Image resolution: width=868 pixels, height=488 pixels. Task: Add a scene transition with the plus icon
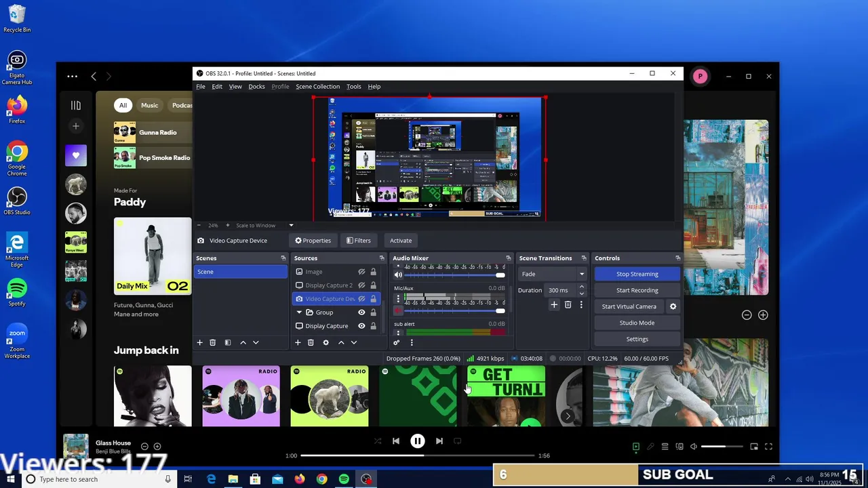[x=554, y=305]
